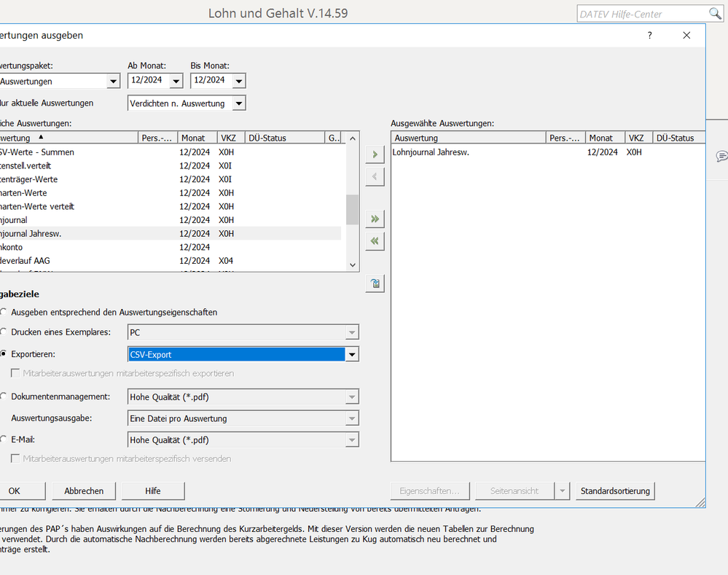The width and height of the screenshot is (728, 575).
Task: Click the magnifier in DATEV Hilfe-Center search
Action: pos(715,13)
